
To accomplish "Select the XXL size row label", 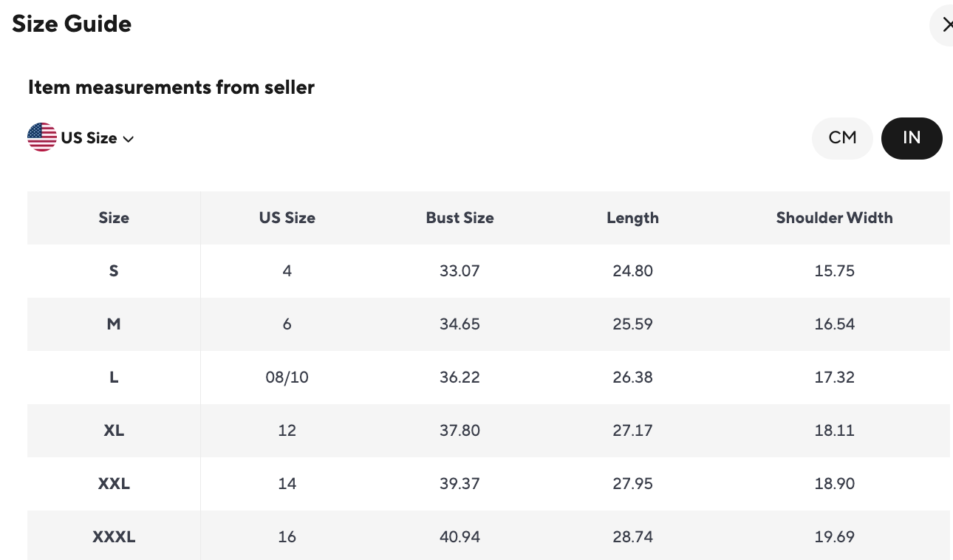I will pos(114,484).
